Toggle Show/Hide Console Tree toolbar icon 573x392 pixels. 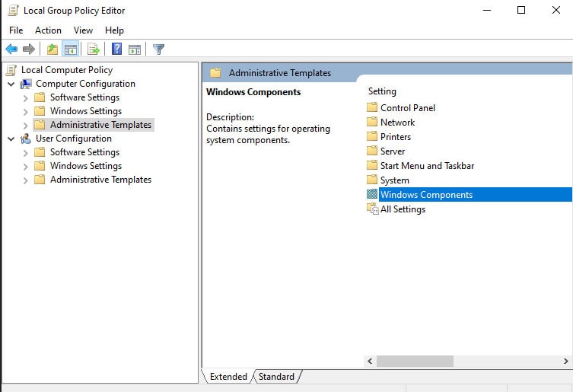pyautogui.click(x=71, y=49)
